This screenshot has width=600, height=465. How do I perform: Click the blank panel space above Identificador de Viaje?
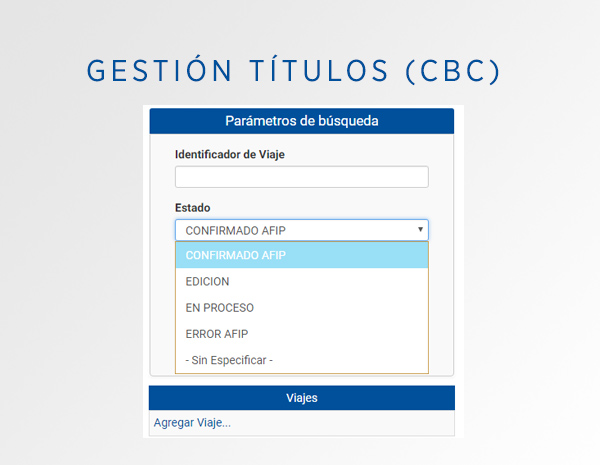[x=302, y=141]
